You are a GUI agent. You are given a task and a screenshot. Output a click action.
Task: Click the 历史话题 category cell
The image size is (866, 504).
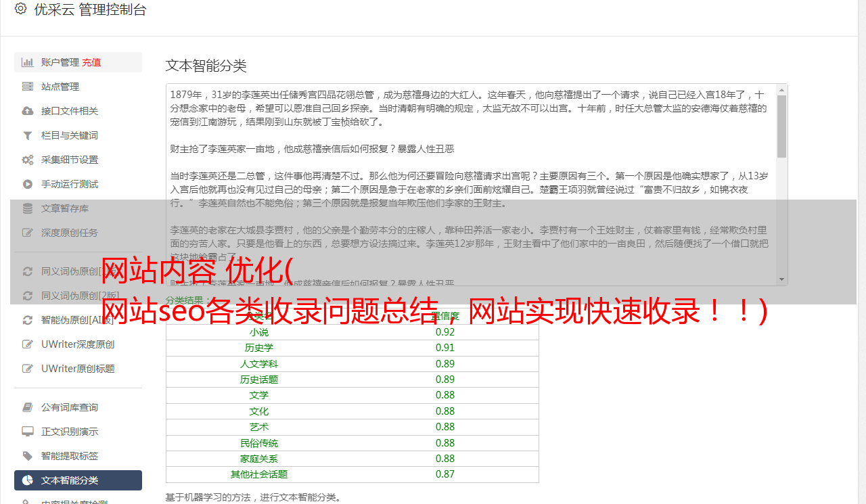tap(259, 380)
